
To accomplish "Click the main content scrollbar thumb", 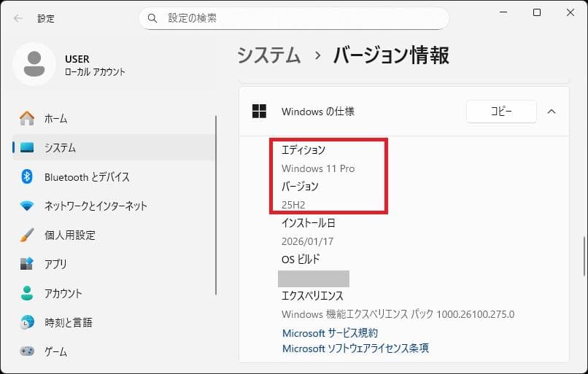I will (x=584, y=257).
